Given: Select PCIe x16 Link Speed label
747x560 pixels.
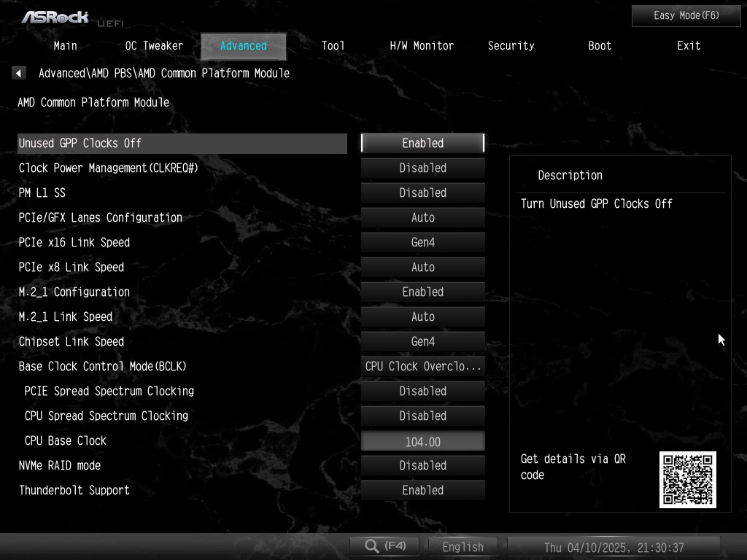Looking at the screenshot, I should pos(74,242).
